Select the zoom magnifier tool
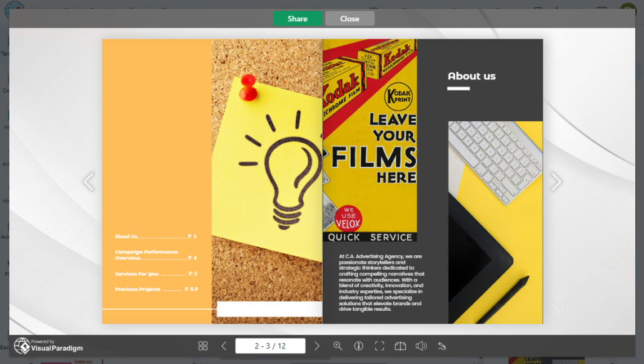Image resolution: width=644 pixels, height=364 pixels. coord(338,345)
